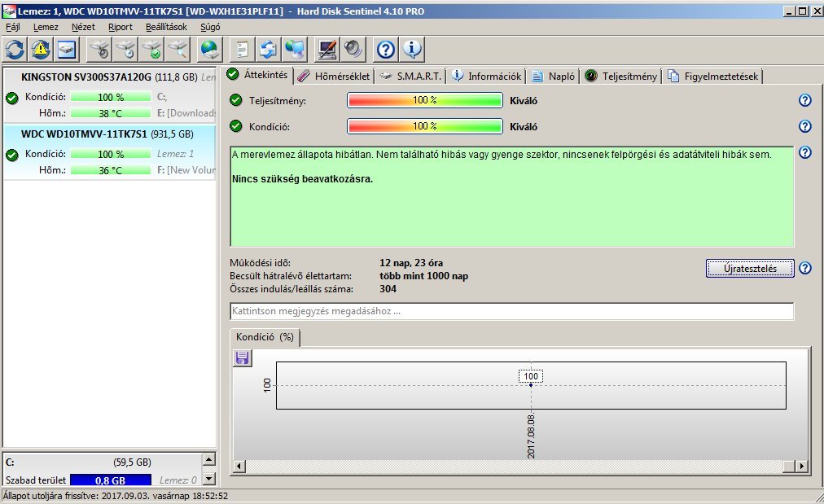Click the monitor with screwdriver configuration icon
Image resolution: width=824 pixels, height=504 pixels.
tap(327, 50)
